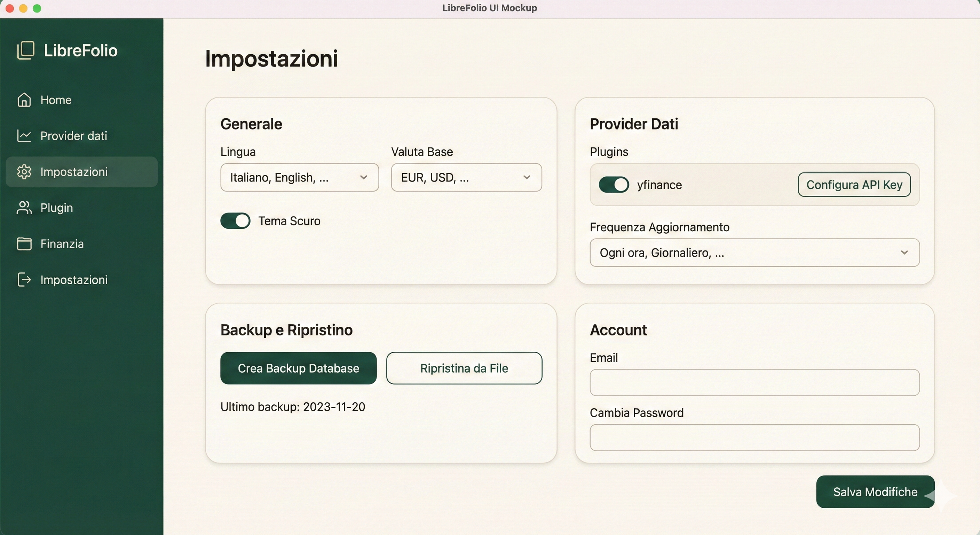Click the Home house icon
The image size is (980, 535).
(24, 100)
